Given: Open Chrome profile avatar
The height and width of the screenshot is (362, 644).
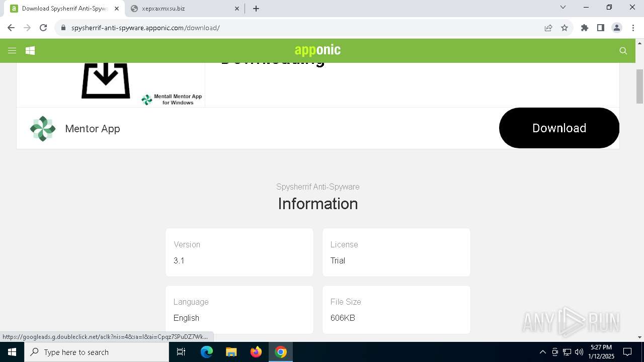Looking at the screenshot, I should click(617, 28).
